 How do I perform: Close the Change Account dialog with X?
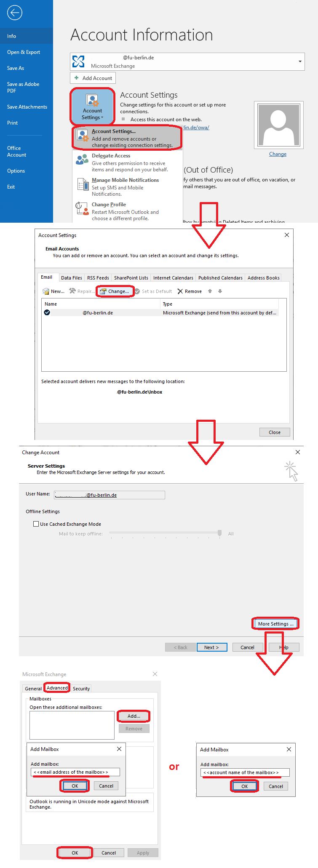298,452
